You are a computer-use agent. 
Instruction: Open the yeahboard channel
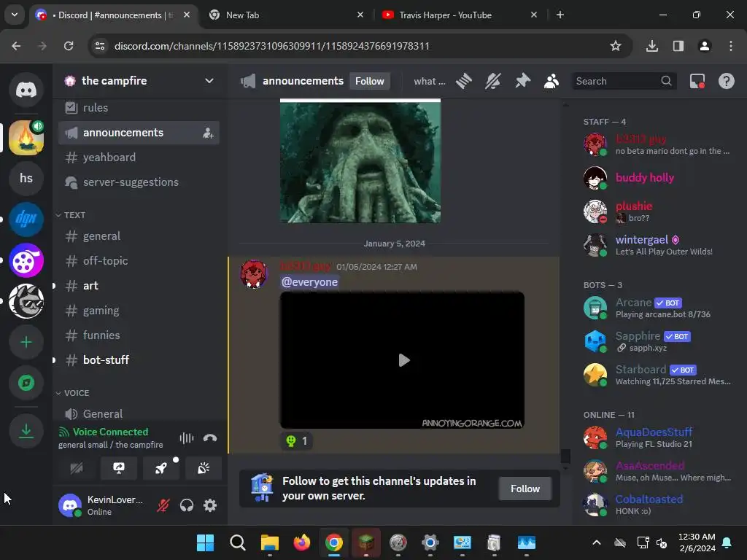[x=139, y=157]
